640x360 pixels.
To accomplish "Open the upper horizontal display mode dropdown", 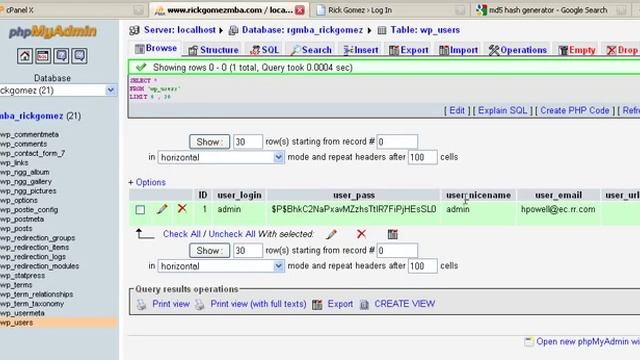I will tap(278, 157).
